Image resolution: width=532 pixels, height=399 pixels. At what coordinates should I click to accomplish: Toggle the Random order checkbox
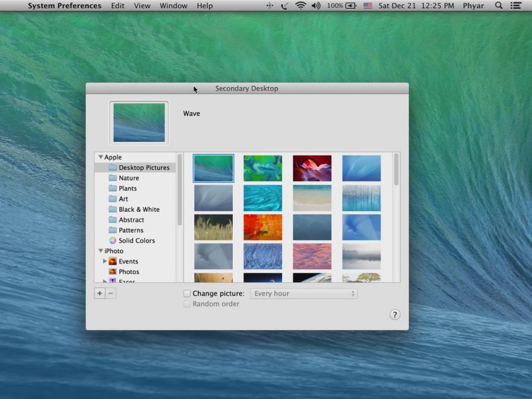(x=187, y=304)
